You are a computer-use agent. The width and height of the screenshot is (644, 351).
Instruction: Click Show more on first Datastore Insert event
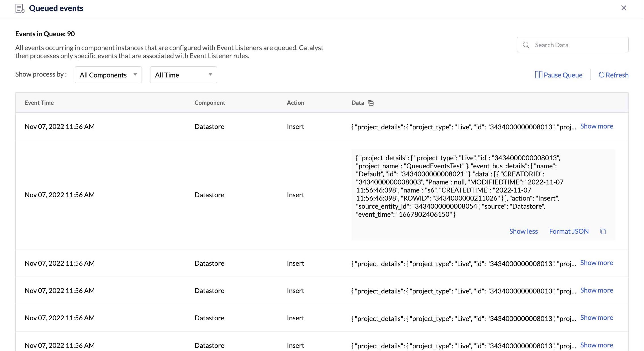[x=597, y=126]
